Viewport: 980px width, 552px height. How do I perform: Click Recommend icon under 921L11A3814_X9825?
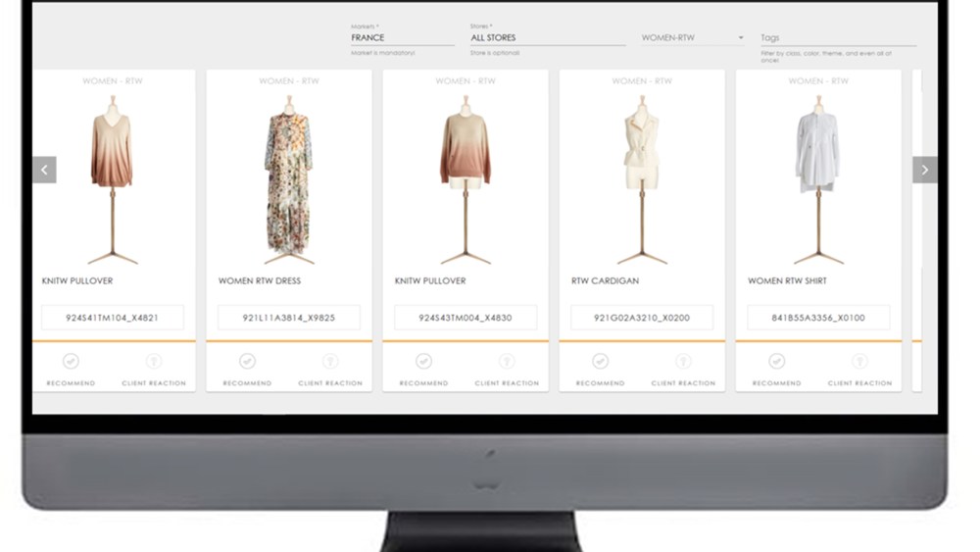248,362
